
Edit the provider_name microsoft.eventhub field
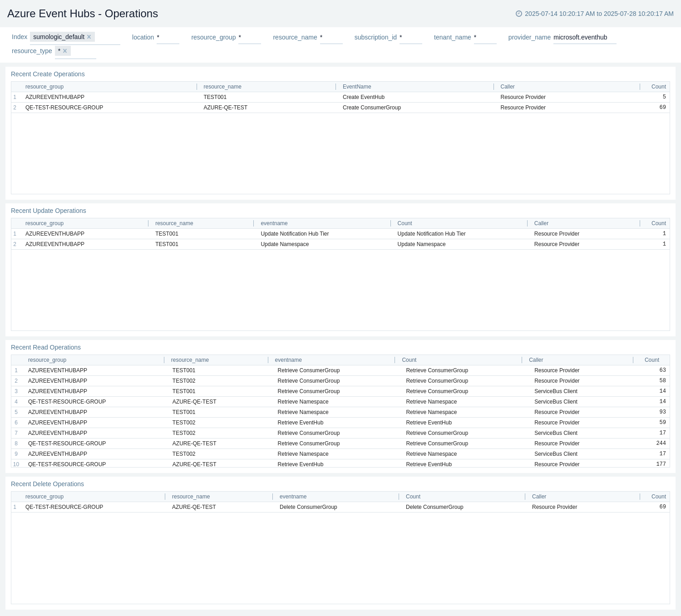coord(585,37)
